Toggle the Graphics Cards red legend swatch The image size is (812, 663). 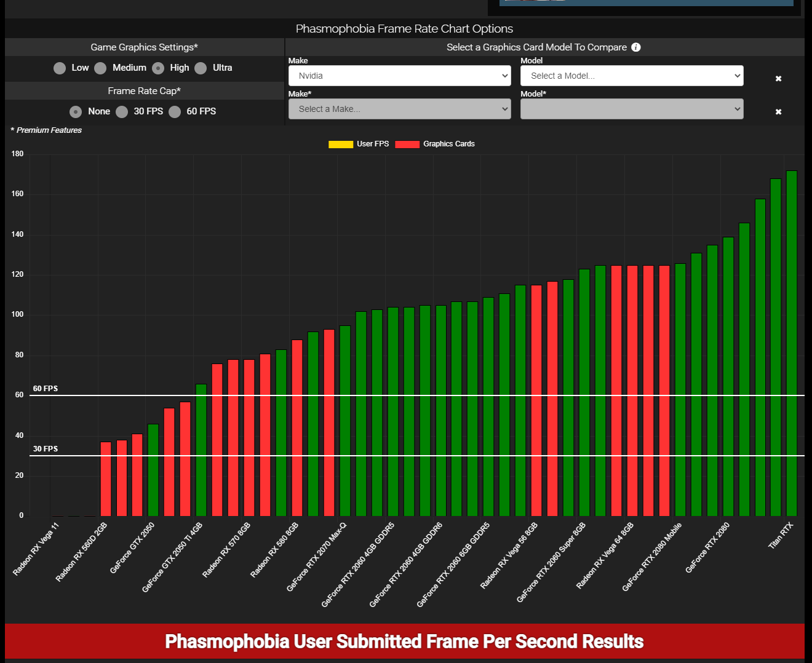[x=407, y=145]
